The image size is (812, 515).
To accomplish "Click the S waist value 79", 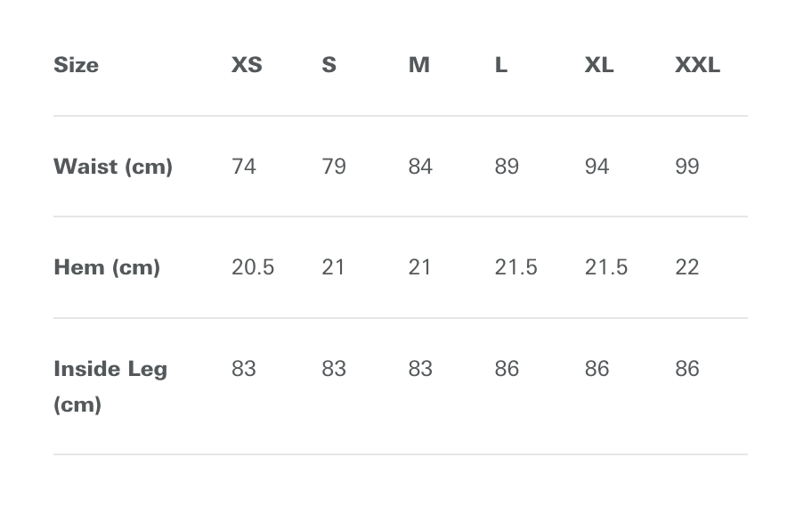I will (334, 167).
